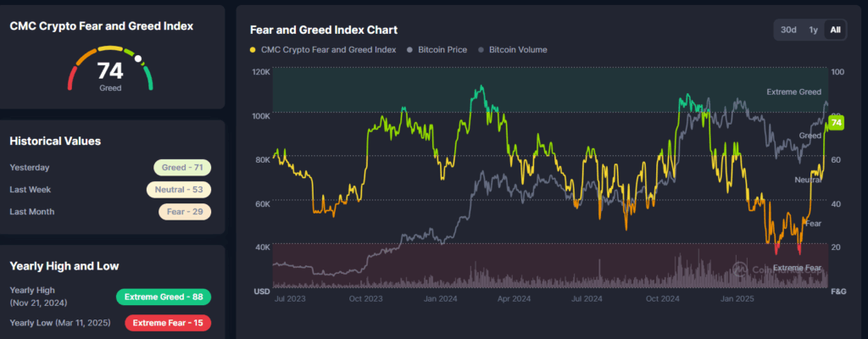
Task: Click the Fear and Greed gauge dial
Action: pyautogui.click(x=110, y=72)
